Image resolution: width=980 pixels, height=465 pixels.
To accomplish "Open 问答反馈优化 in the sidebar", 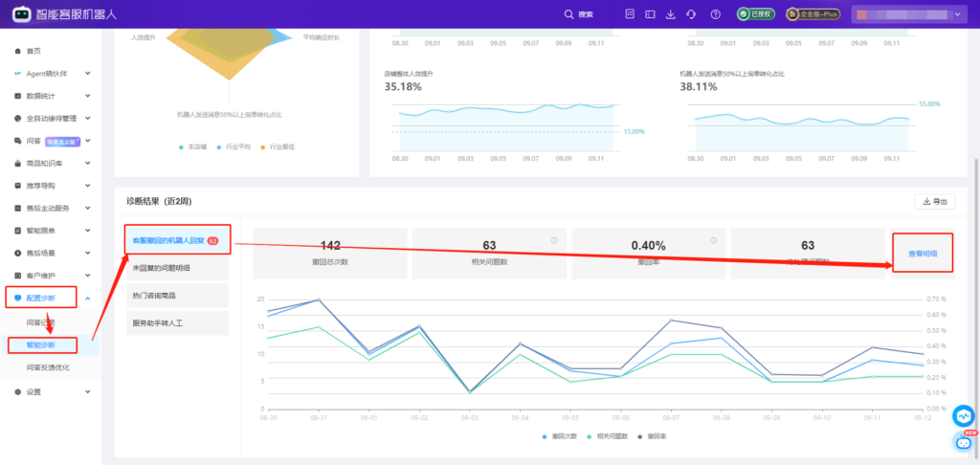I will pos(48,367).
